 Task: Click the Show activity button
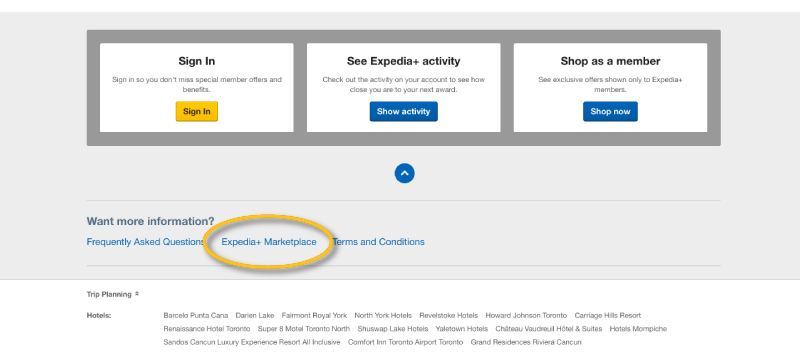[x=404, y=112]
